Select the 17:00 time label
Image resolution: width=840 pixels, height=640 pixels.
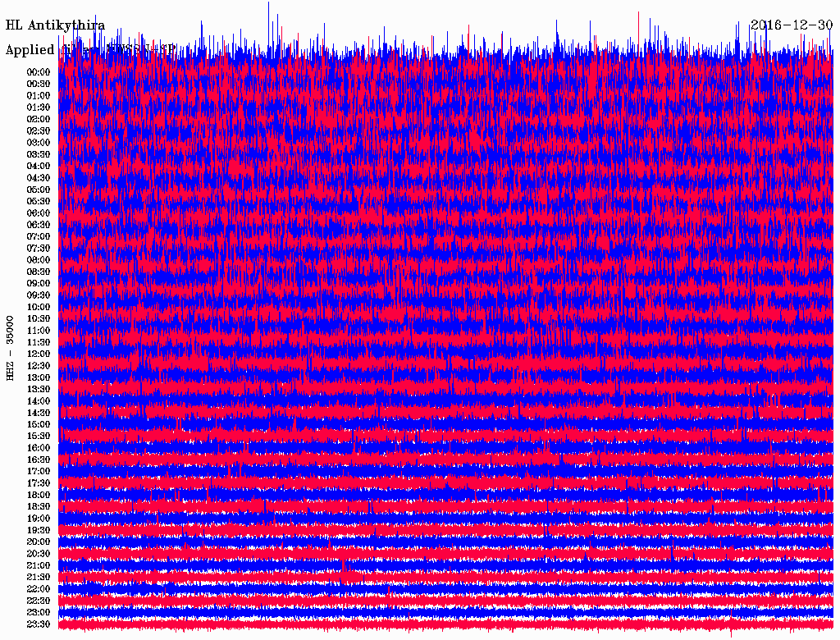(x=38, y=472)
